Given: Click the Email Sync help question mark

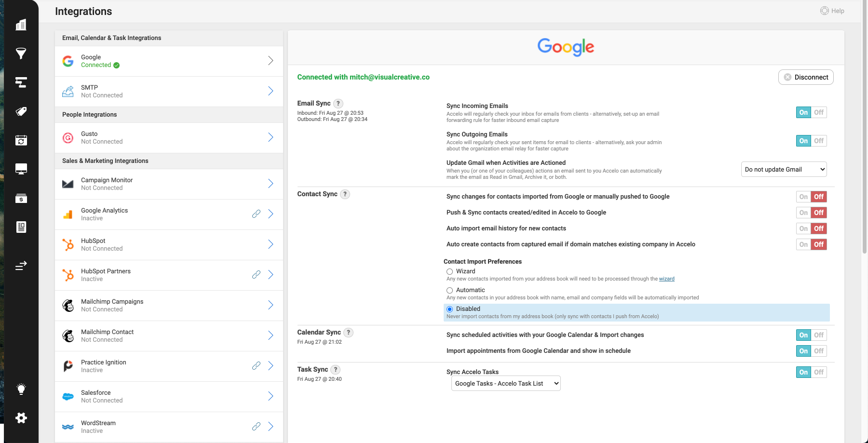Looking at the screenshot, I should (x=339, y=103).
